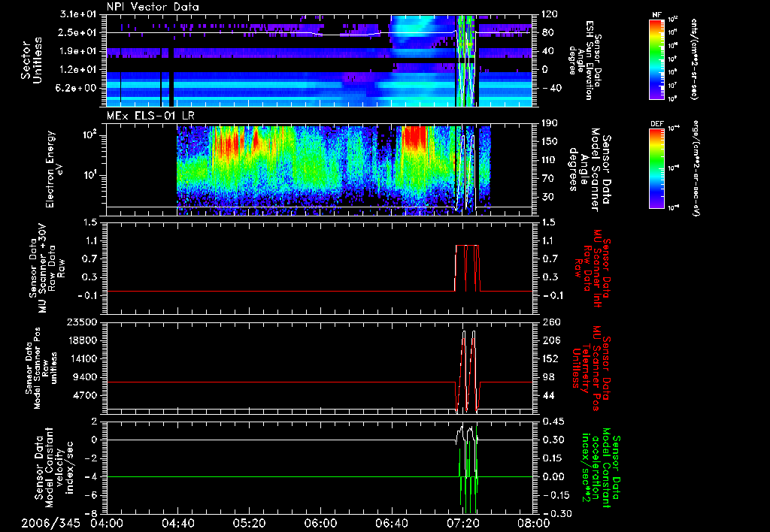Select the 07:20 time axis tick label
Image resolution: width=770 pixels, height=532 pixels.
(462, 524)
